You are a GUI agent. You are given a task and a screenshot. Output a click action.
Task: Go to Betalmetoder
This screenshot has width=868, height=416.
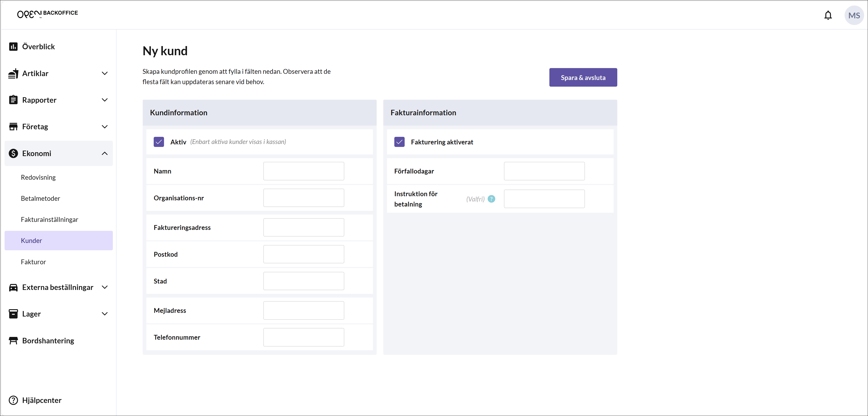click(40, 198)
